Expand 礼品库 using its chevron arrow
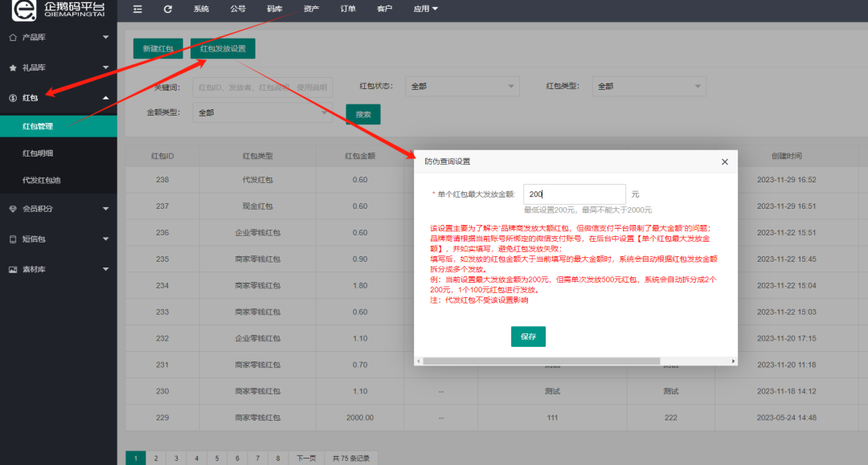868x465 pixels. (x=106, y=67)
